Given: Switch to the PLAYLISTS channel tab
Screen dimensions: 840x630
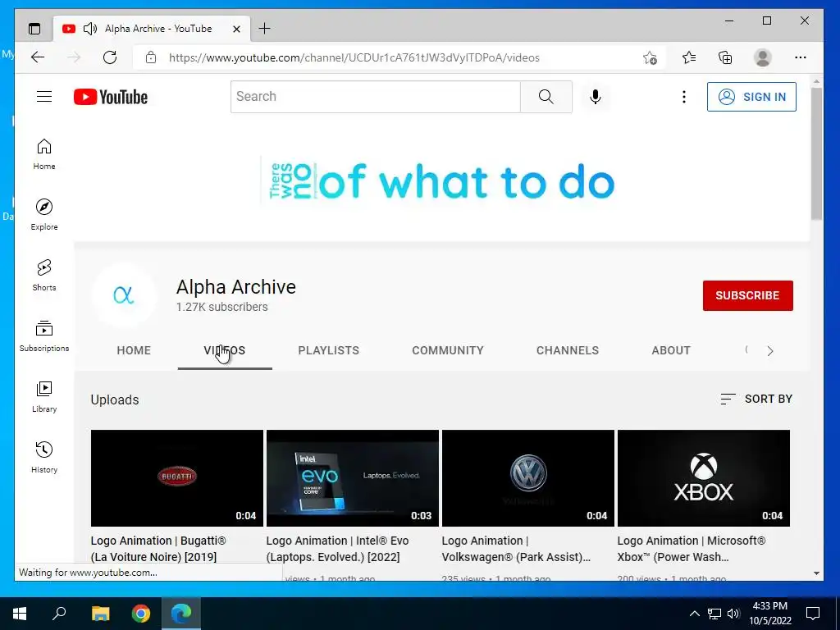Looking at the screenshot, I should click(328, 350).
